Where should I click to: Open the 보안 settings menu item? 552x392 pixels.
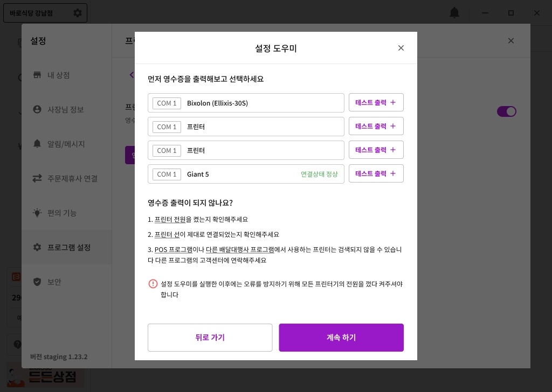(54, 282)
